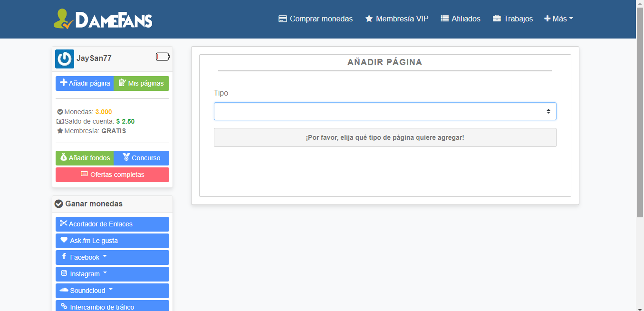Click the credit card icon beside Comprar monedas
Screen dimensions: 644x311
[x=283, y=19]
